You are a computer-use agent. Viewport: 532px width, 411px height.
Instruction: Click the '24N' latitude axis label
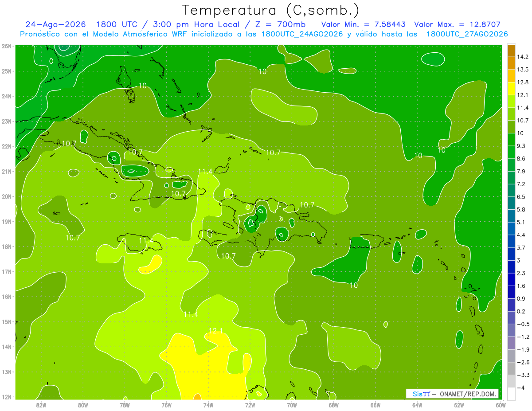pos(7,96)
